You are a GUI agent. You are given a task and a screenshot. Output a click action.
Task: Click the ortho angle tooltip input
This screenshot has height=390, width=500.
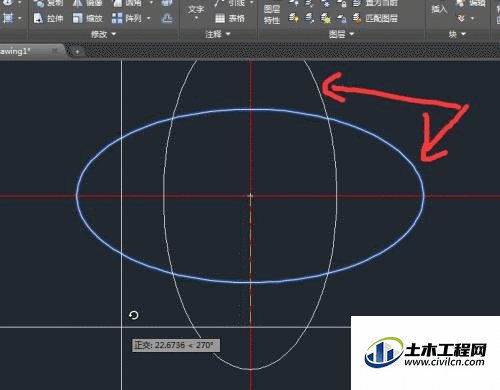(176, 345)
